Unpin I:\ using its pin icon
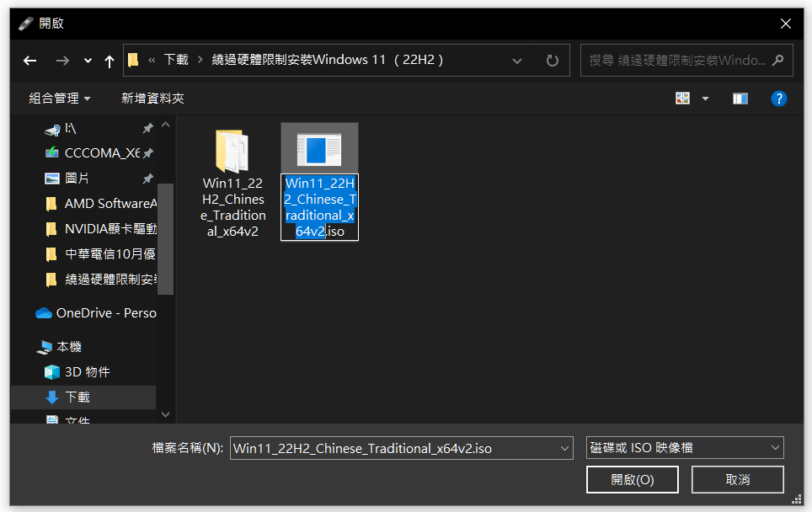This screenshot has width=812, height=512. coord(148,128)
